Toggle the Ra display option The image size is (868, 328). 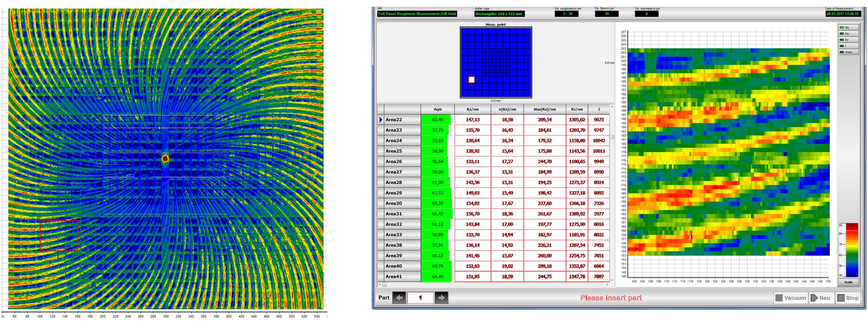(x=848, y=33)
